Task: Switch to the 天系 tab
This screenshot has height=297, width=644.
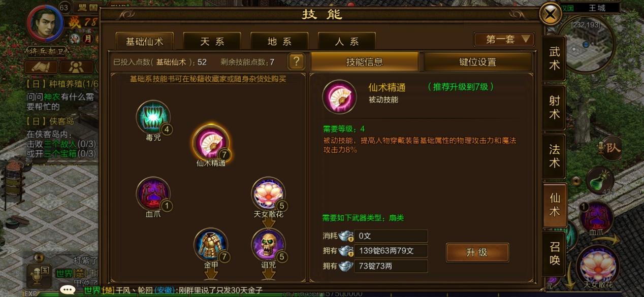Action: pyautogui.click(x=212, y=42)
